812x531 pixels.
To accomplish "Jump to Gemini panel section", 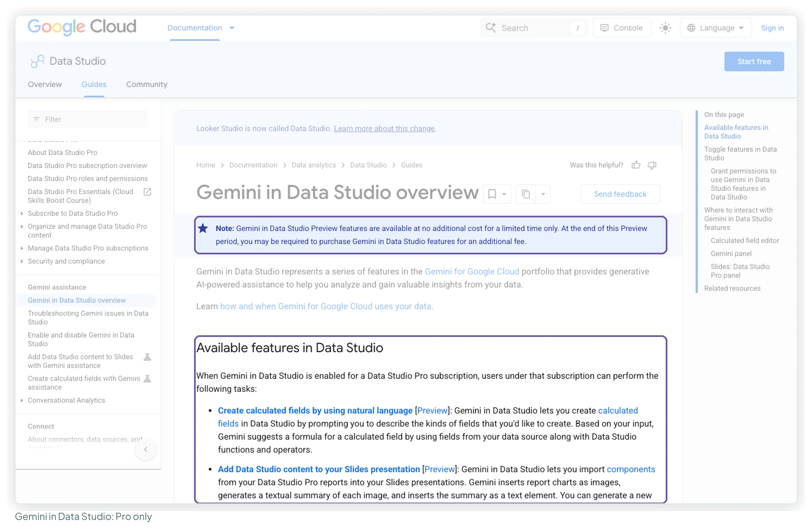I will (731, 254).
